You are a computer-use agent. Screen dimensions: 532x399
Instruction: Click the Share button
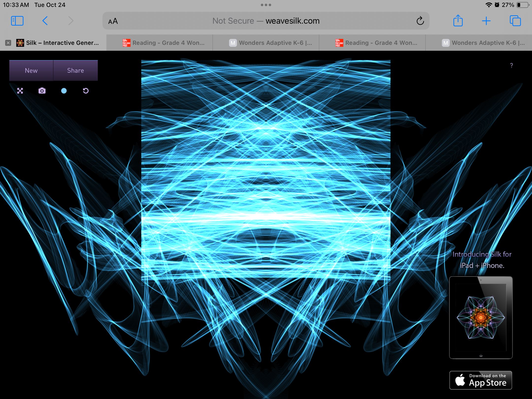(x=75, y=70)
